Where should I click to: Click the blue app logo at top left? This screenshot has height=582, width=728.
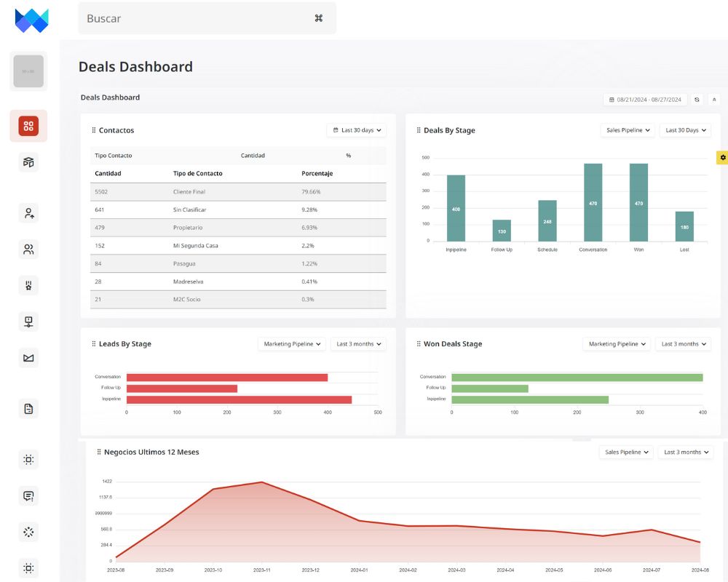click(31, 20)
